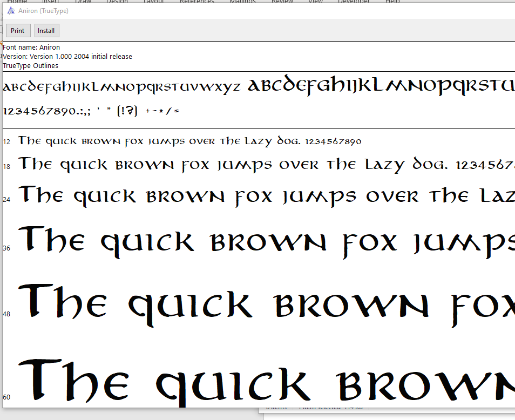Screen dimensions: 515x420
Task: Click the 'TrueType Outlines' text
Action: point(31,66)
